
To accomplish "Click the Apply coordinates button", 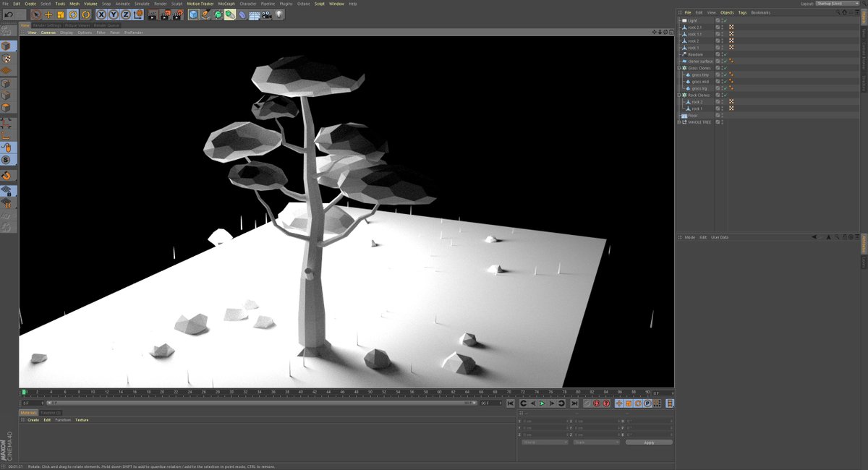I will coord(649,442).
